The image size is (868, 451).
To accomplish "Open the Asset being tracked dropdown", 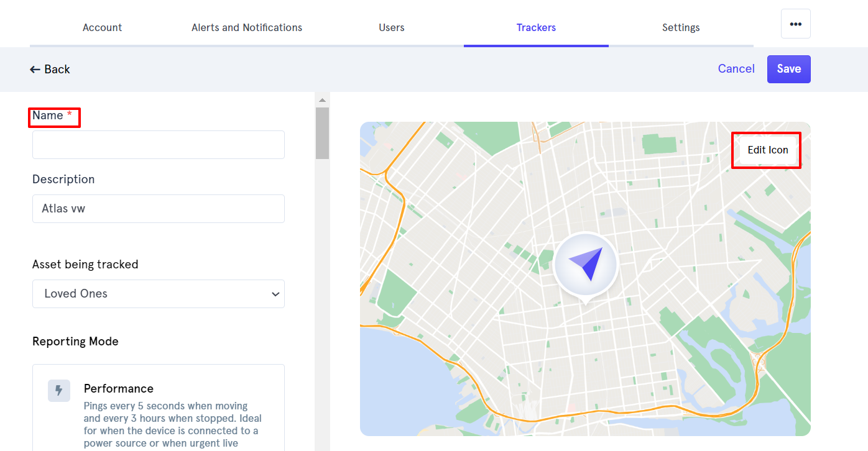I will tap(158, 294).
